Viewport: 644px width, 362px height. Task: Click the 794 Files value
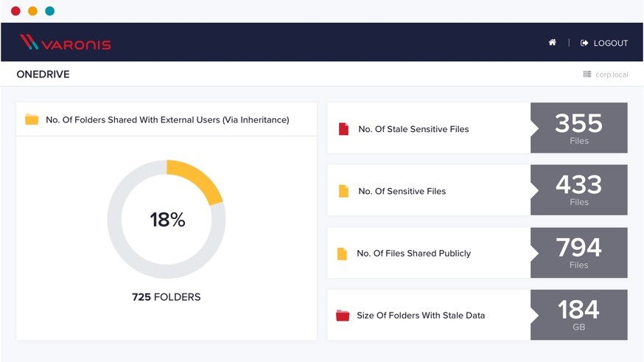point(578,253)
